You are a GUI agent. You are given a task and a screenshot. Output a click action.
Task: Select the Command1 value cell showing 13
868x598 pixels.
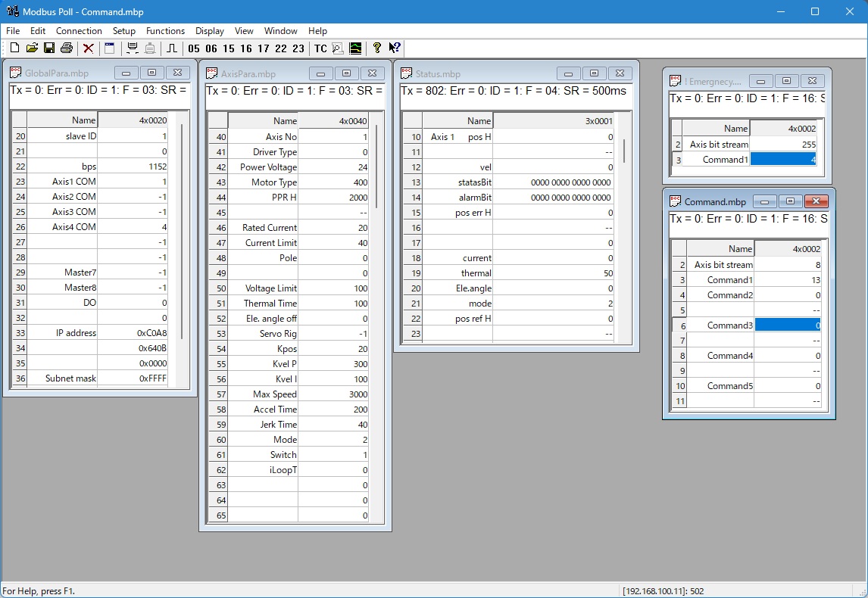788,280
